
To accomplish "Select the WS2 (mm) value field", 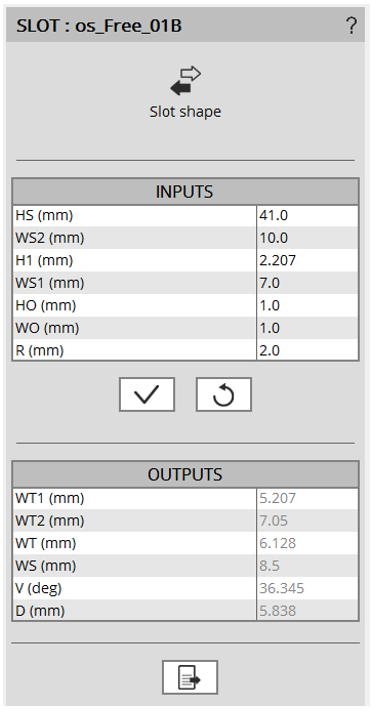I will pos(307,238).
